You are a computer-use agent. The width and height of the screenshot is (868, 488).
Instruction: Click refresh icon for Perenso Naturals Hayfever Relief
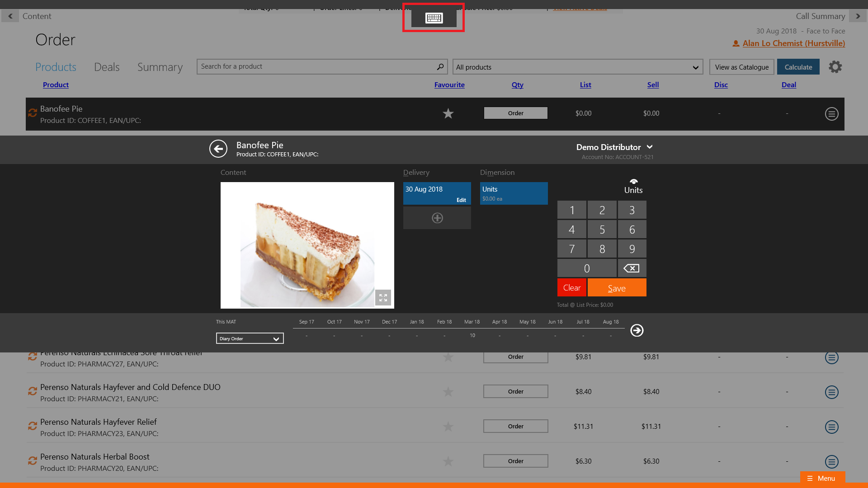click(x=33, y=426)
